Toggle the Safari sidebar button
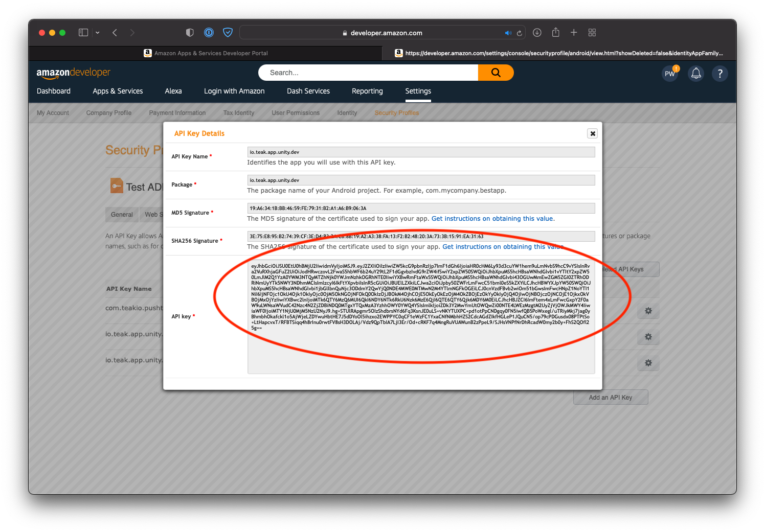 pyautogui.click(x=83, y=33)
